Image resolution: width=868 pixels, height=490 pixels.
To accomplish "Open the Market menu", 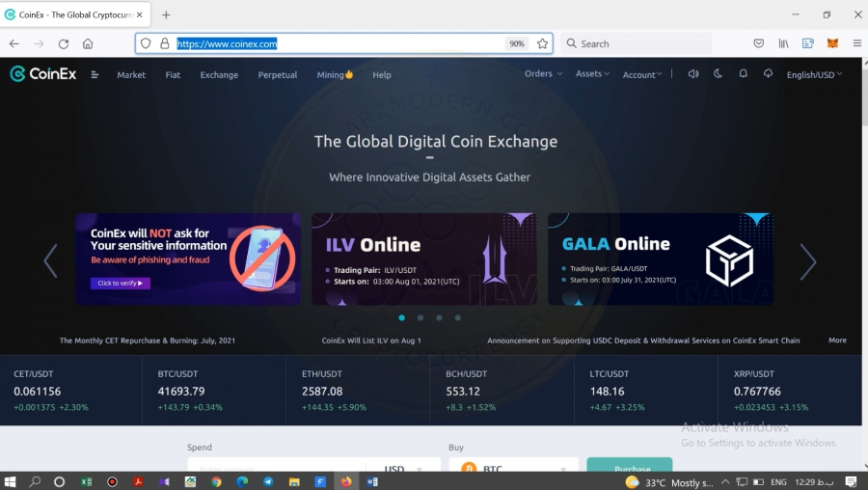I will point(131,74).
